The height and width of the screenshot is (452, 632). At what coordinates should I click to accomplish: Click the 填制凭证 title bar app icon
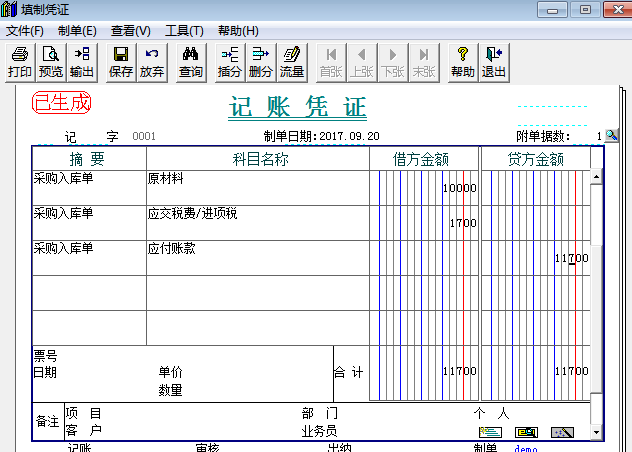click(x=9, y=9)
